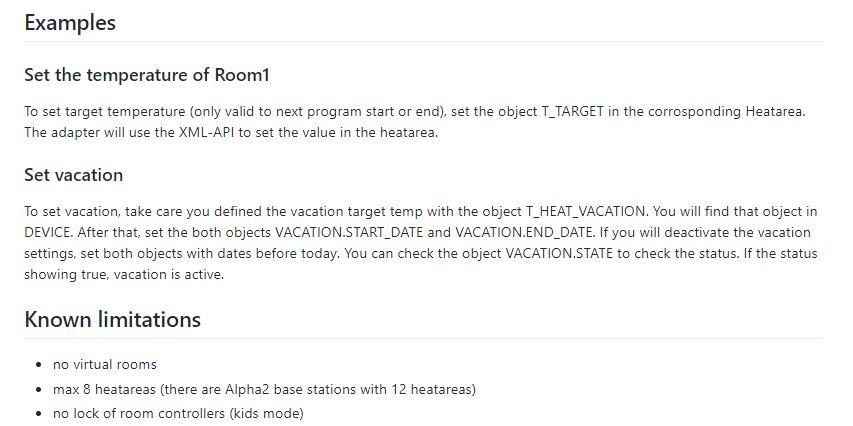Click the 'max 8 heatareas' list item

pos(264,390)
